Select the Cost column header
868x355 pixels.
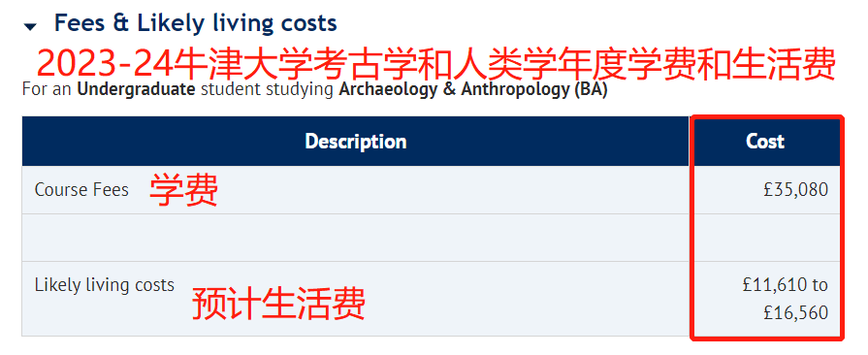[x=765, y=142]
